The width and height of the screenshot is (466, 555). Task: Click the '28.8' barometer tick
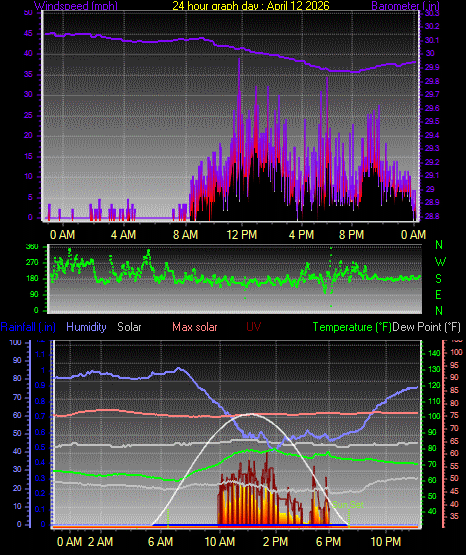point(432,216)
